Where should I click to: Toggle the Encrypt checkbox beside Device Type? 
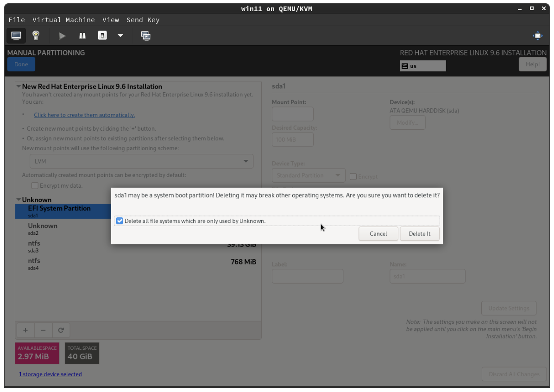click(353, 177)
